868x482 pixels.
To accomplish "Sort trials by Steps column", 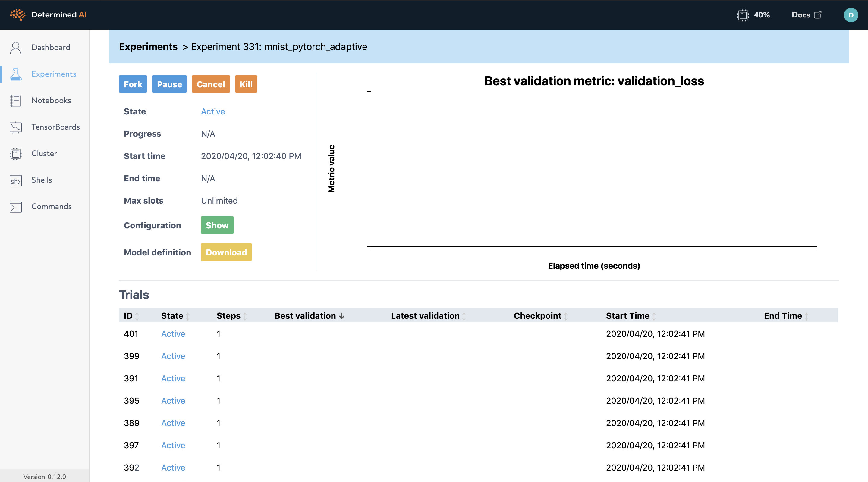I will click(x=232, y=316).
